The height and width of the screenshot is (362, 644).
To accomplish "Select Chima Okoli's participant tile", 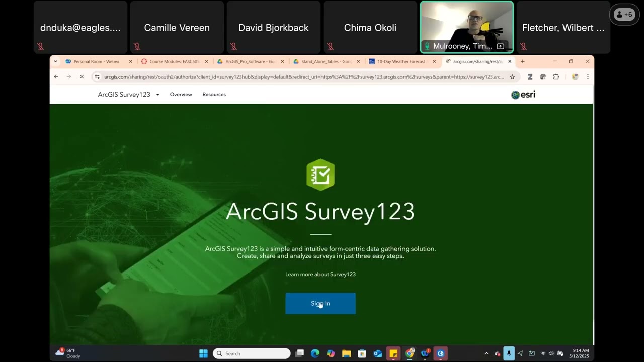I will 370,27.
